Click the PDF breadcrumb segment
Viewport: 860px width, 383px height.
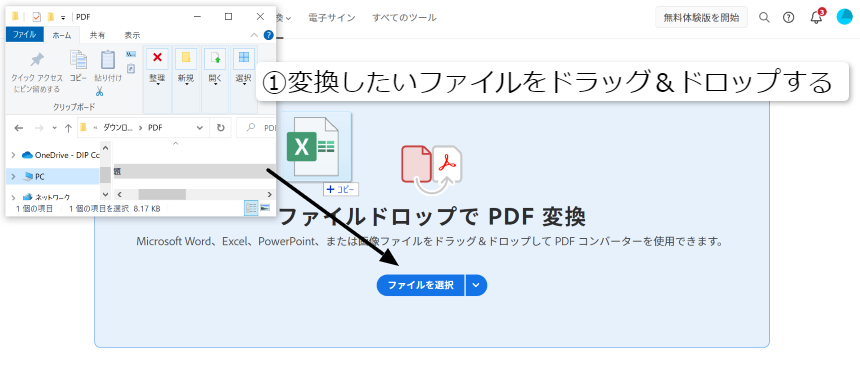(155, 128)
